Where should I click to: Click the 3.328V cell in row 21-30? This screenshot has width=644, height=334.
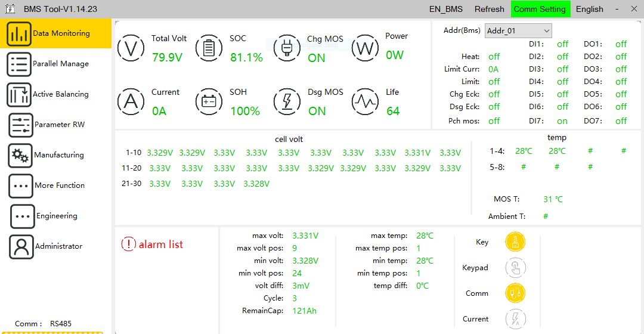256,184
